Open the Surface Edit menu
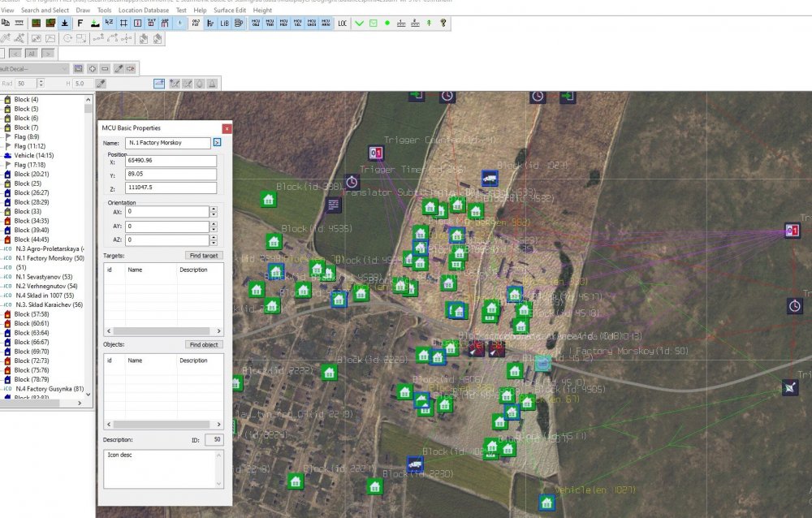This screenshot has width=812, height=518. 231,11
